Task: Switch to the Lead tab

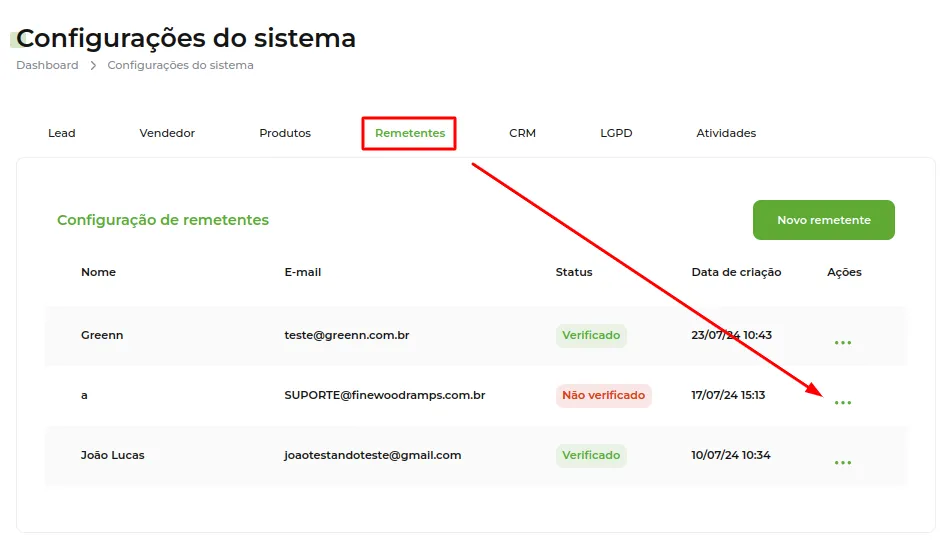Action: tap(62, 133)
